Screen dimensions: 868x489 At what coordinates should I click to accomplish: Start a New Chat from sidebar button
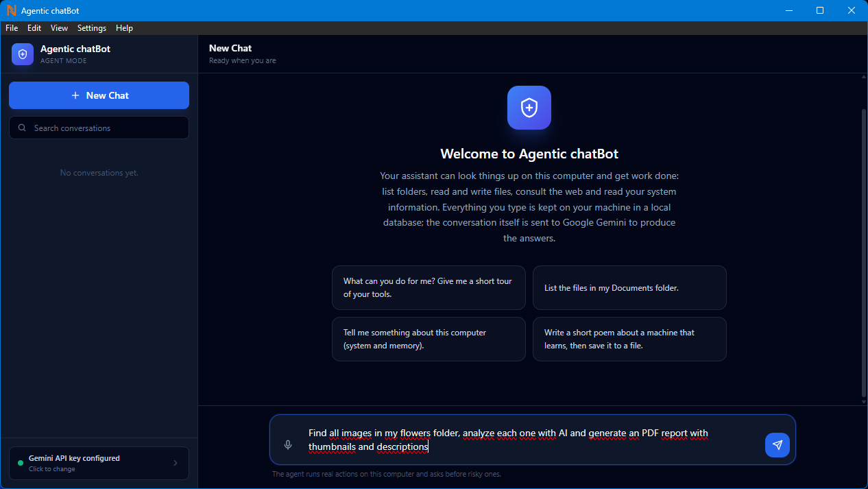[99, 95]
